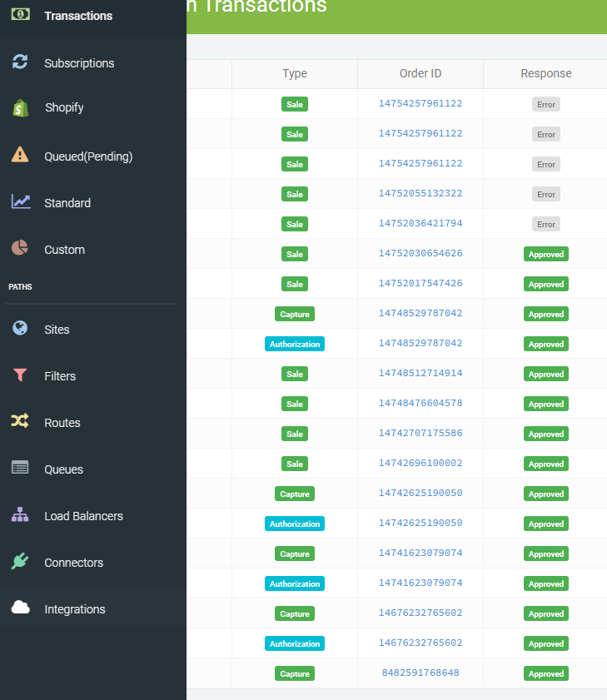Viewport: 607px width, 700px height.
Task: Click the Order ID column header
Action: [x=420, y=73]
